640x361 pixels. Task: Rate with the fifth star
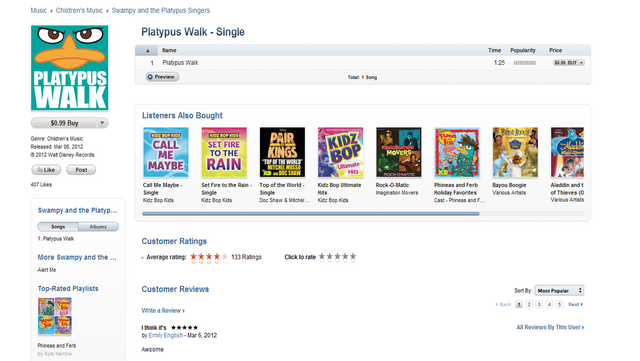pos(353,256)
